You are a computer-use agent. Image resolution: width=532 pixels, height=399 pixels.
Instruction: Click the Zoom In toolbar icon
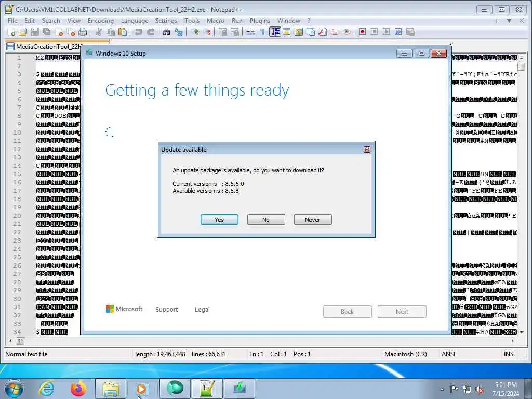pos(195,32)
